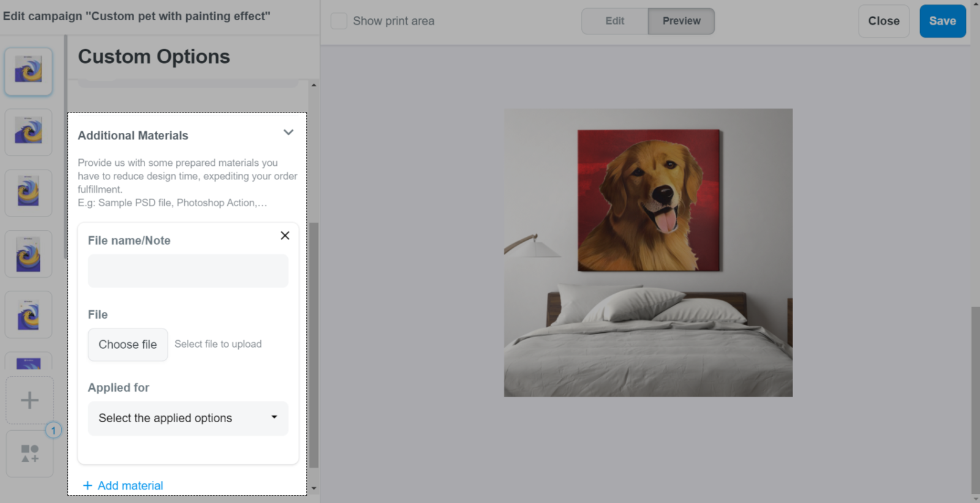The height and width of the screenshot is (503, 980).
Task: Select the third mockup thumbnail
Action: (x=28, y=193)
